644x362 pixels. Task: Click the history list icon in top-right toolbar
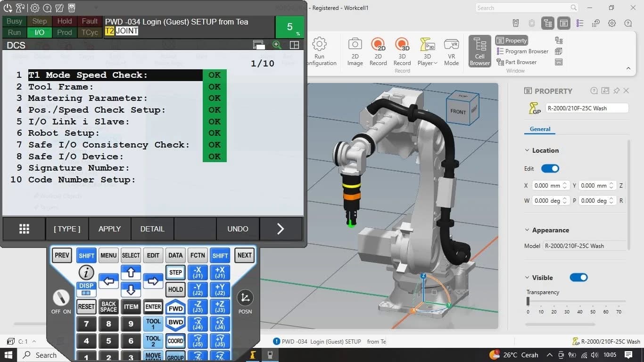pos(596,23)
